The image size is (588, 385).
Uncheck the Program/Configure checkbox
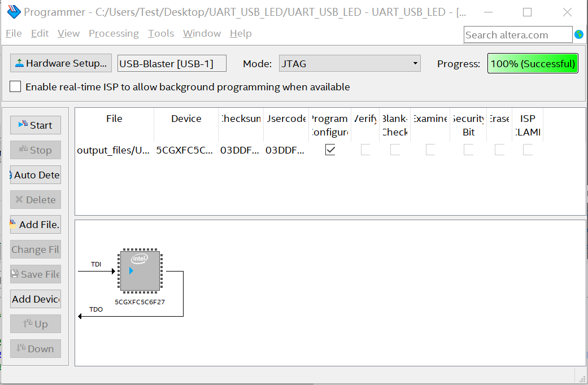tap(330, 150)
